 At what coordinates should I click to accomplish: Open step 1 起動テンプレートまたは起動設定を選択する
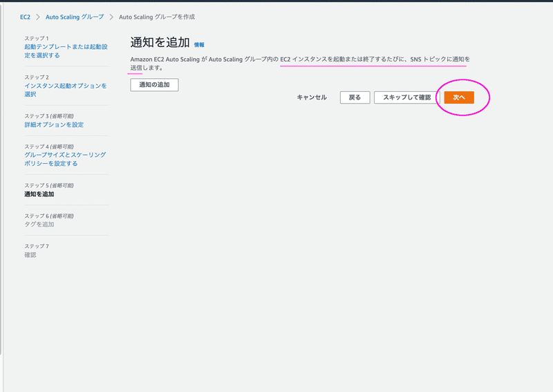pos(66,50)
